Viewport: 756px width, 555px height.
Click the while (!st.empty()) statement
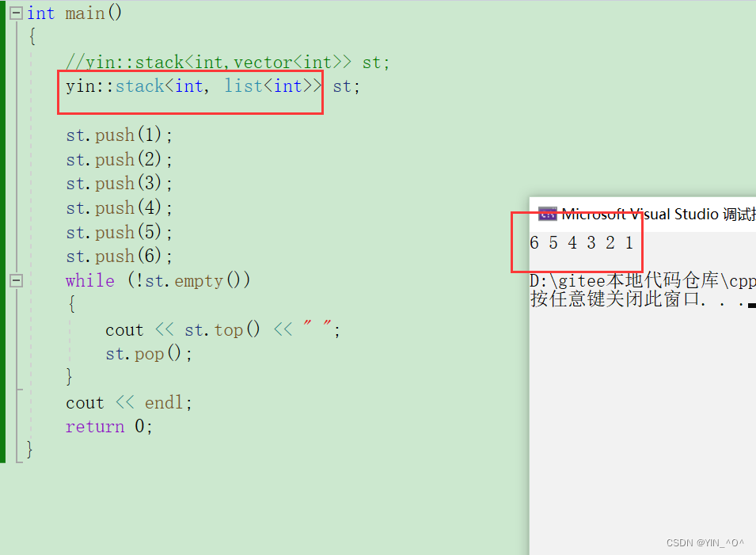coord(158,280)
